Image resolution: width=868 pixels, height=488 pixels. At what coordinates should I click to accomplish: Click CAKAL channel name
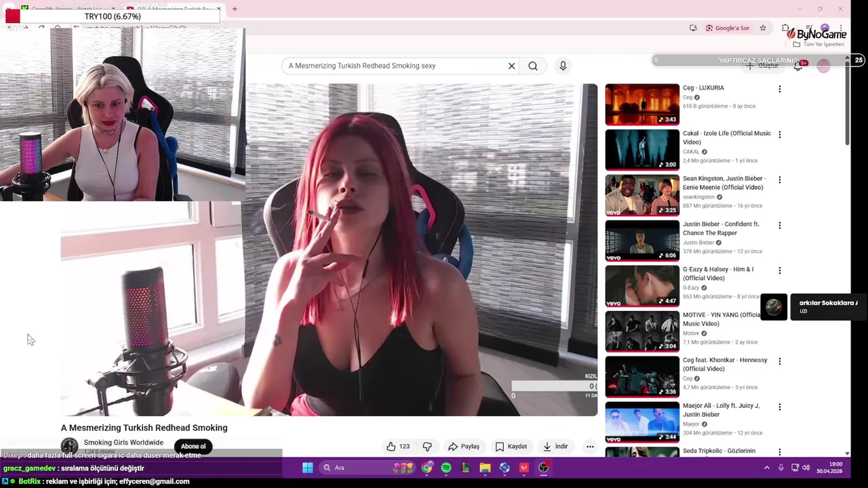(691, 152)
